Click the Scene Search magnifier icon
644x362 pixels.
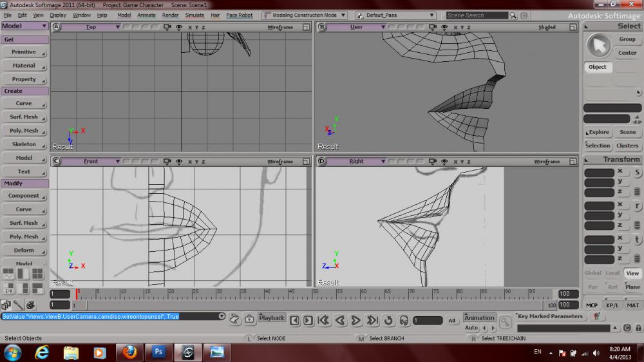514,15
